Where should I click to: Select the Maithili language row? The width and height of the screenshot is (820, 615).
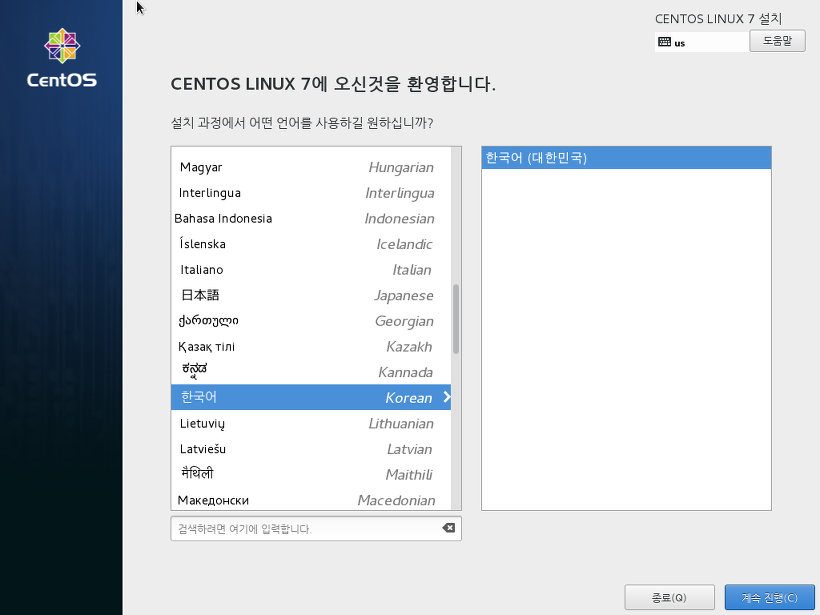coord(311,474)
